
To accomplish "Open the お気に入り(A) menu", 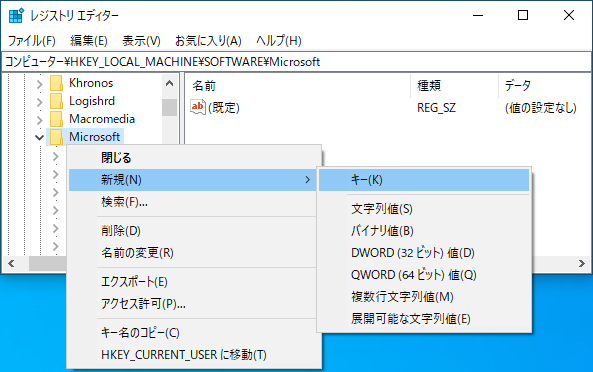I will pos(208,40).
